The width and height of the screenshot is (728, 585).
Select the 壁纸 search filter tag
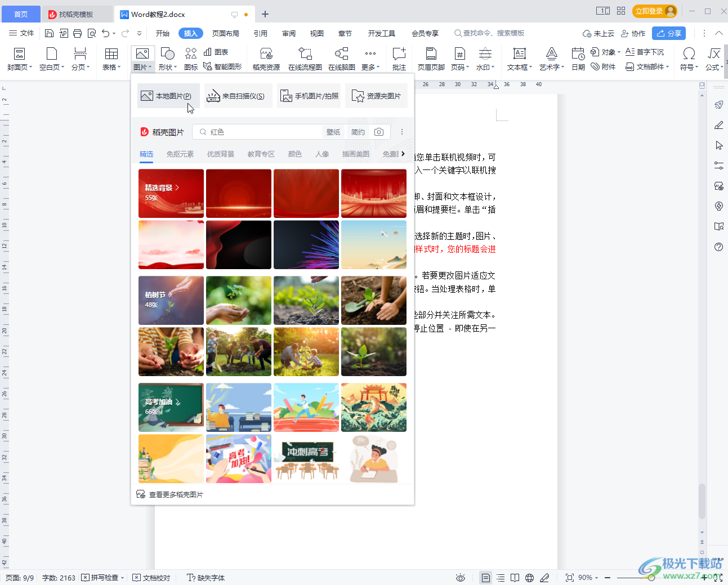click(333, 132)
